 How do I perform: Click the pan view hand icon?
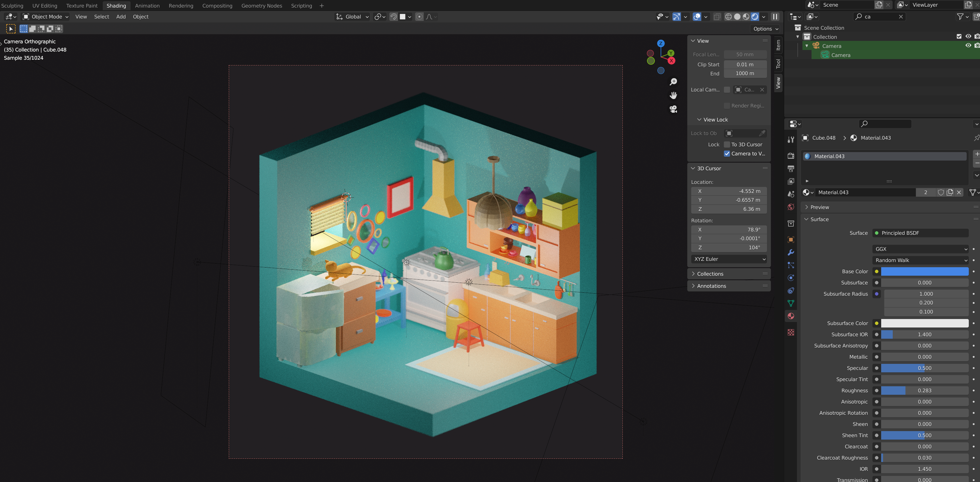pos(673,95)
